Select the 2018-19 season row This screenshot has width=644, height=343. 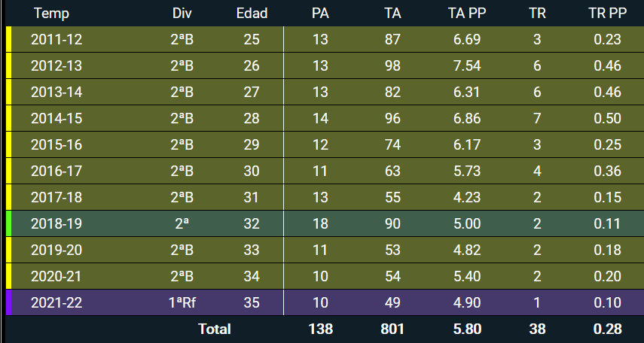(325, 223)
